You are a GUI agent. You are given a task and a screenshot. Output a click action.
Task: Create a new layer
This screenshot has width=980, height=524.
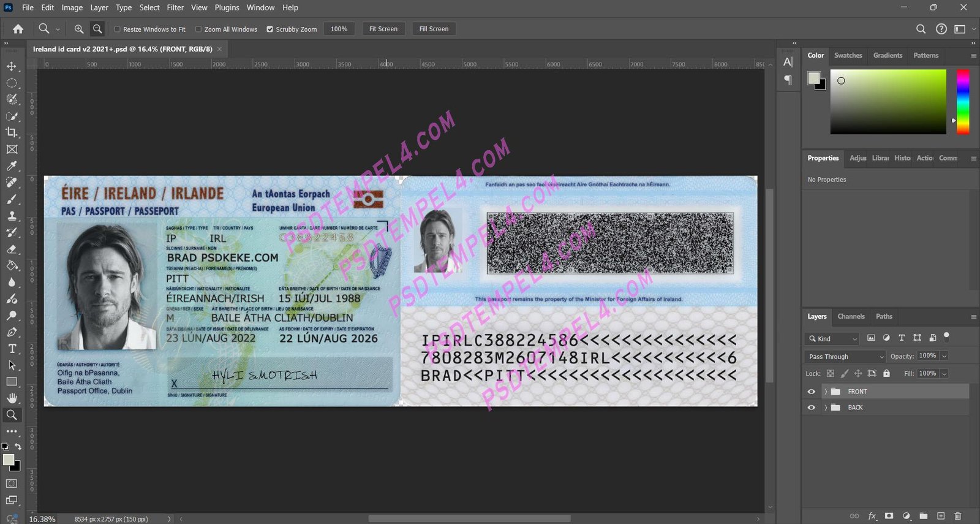pos(941,516)
